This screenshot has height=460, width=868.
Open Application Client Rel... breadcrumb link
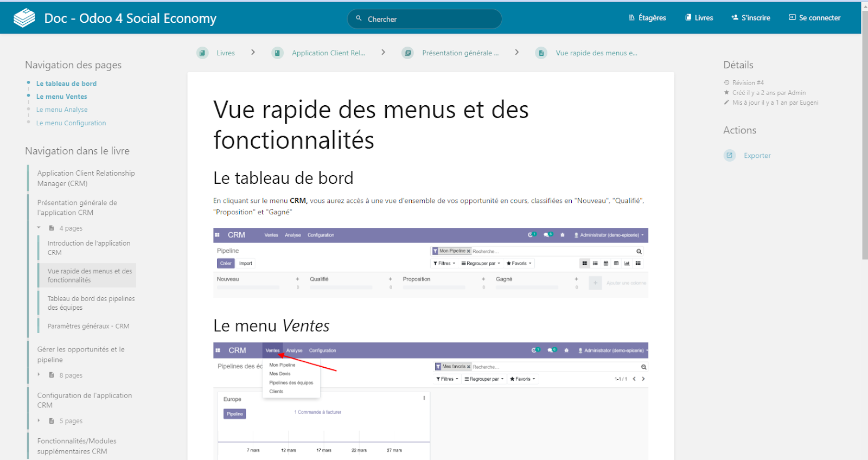pyautogui.click(x=328, y=53)
